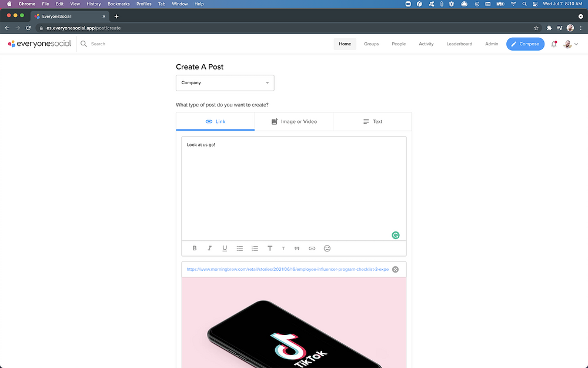
Task: Open Chrome extensions puzzle icon
Action: point(549,28)
